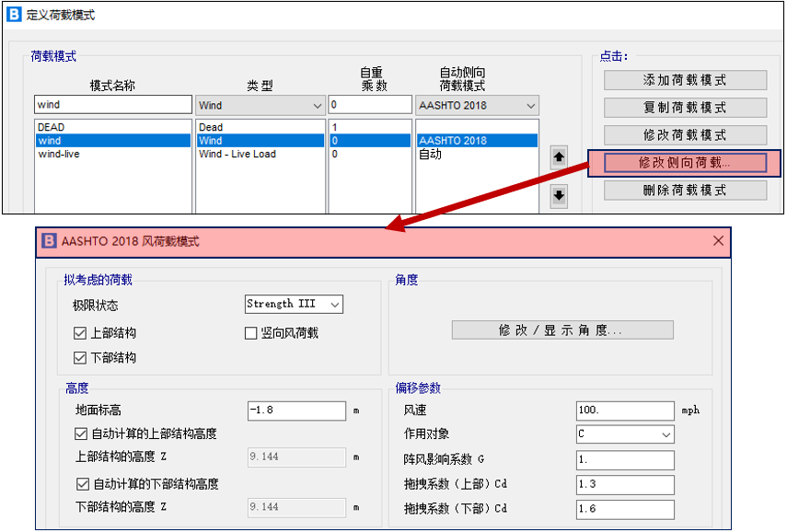Click the 风速 input field

tap(625, 410)
